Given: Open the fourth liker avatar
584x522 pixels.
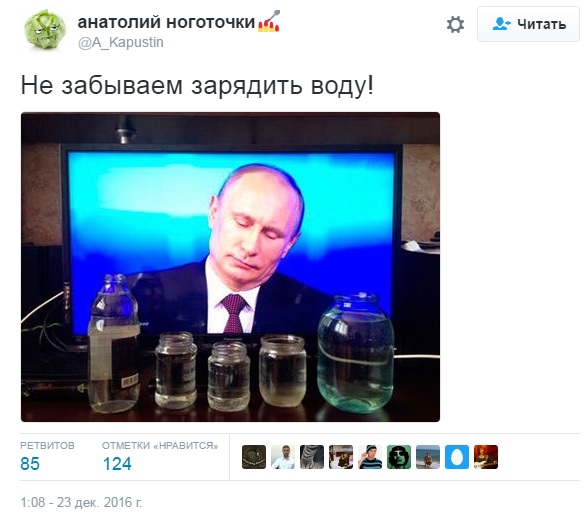Looking at the screenshot, I should coord(341,457).
